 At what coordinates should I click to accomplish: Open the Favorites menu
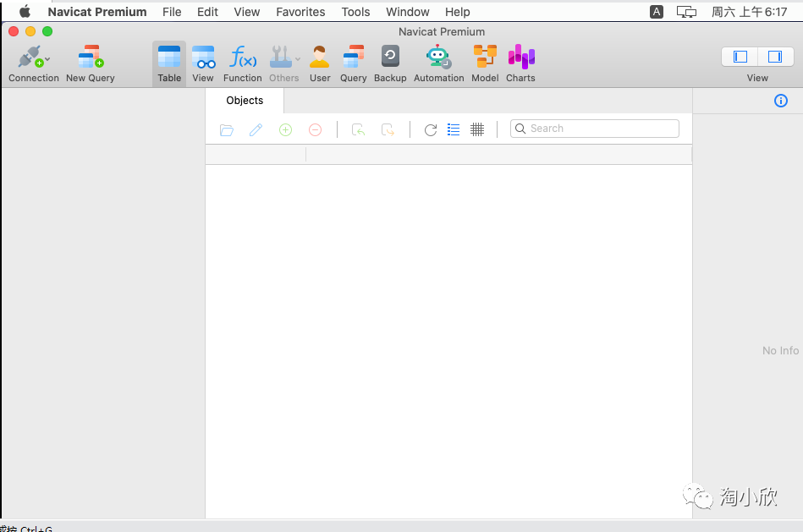click(300, 12)
